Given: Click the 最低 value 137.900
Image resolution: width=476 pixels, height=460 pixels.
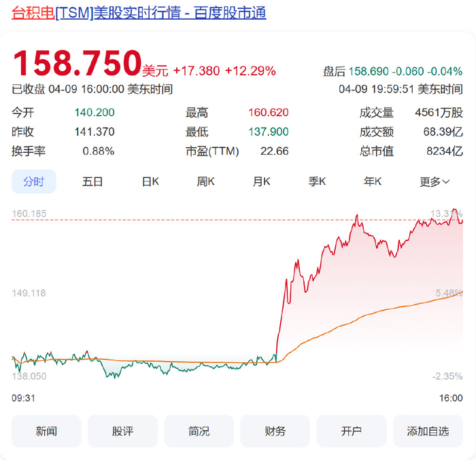Looking at the screenshot, I should (x=269, y=132).
